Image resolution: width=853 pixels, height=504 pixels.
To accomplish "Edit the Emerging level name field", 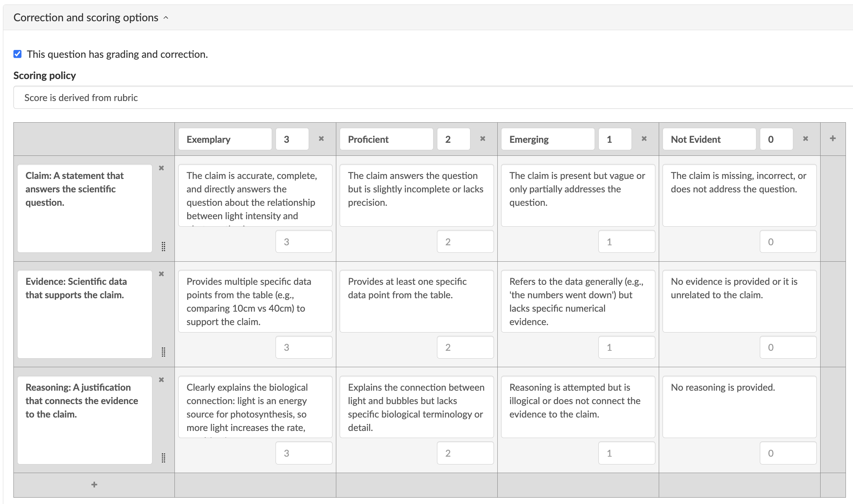I will pos(548,139).
